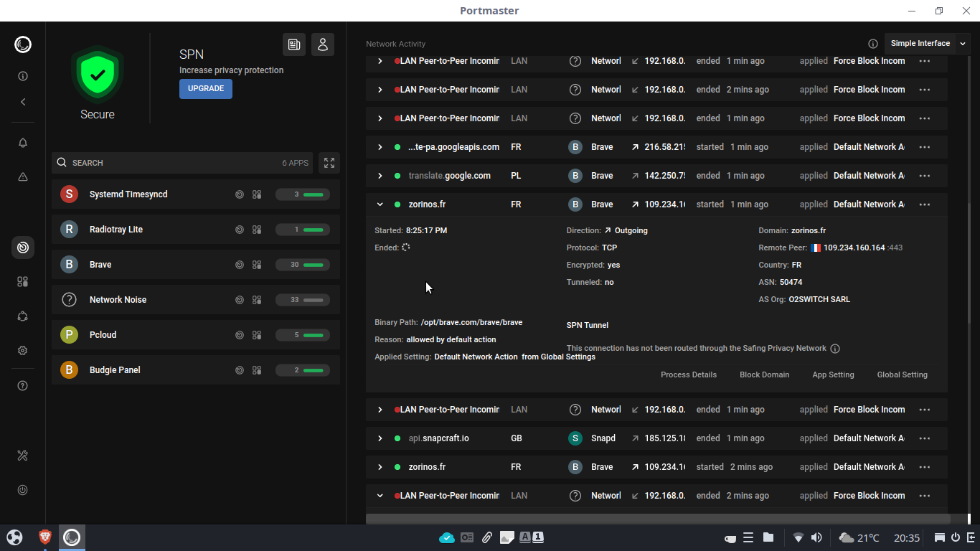This screenshot has height=551, width=980.
Task: Collapse the left sidebar with the arrow
Action: click(22, 102)
